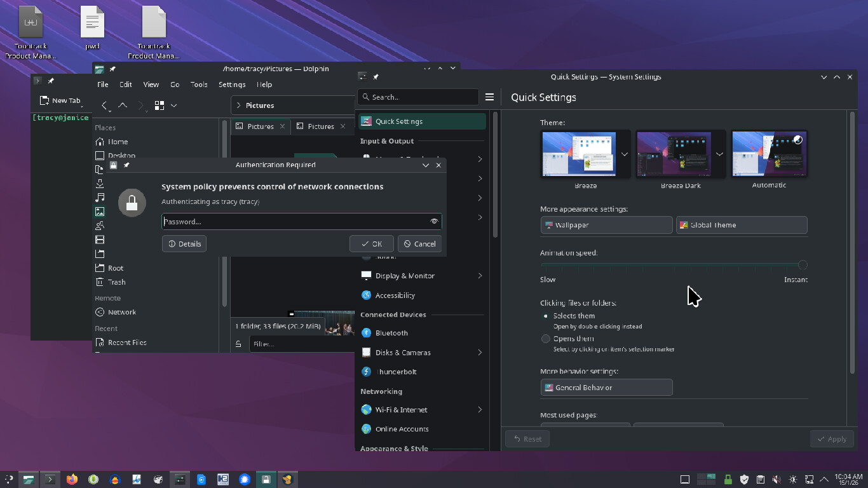Expand the Breeze Dark theme dropdown arrow
Screen dimensions: 868x488
tap(719, 154)
